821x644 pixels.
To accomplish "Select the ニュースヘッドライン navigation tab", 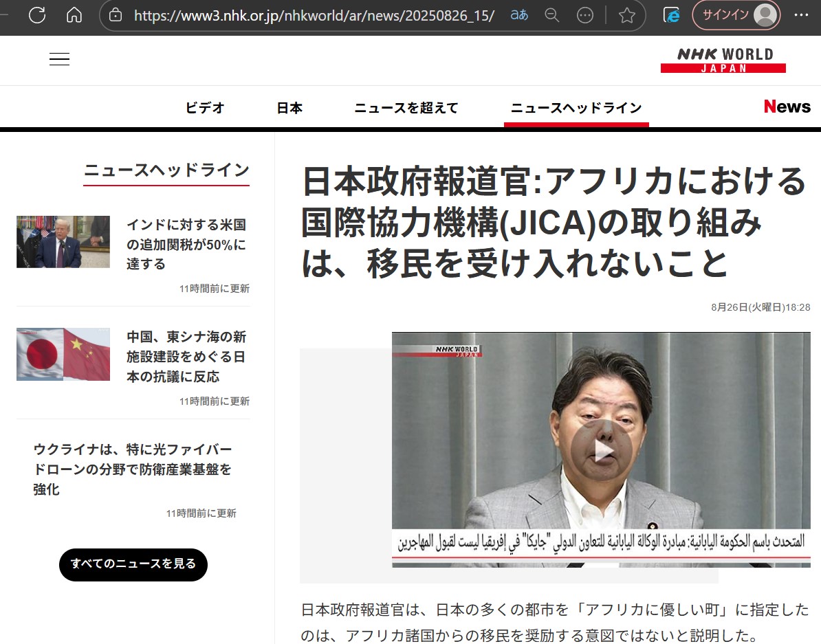I will [576, 108].
